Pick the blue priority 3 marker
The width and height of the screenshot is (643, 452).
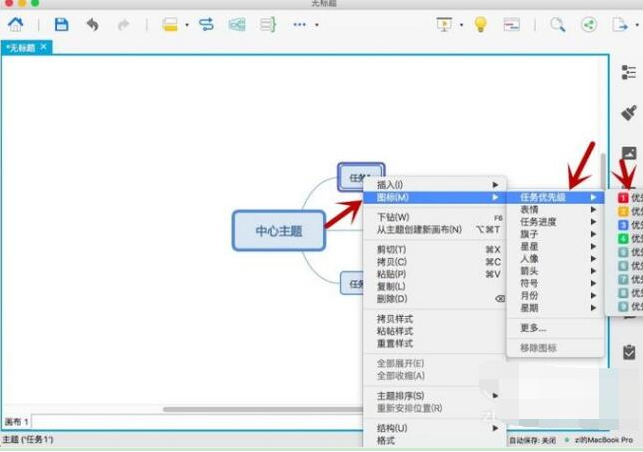[623, 225]
